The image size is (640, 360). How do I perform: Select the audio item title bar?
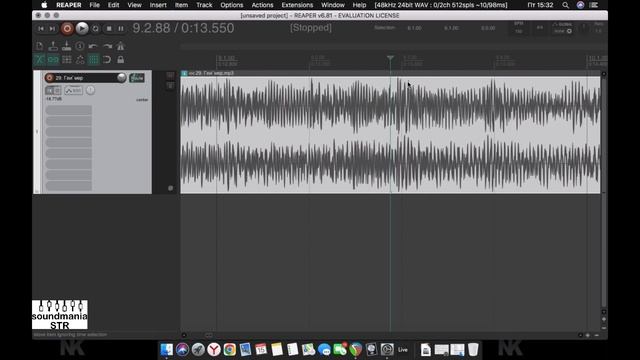391,73
